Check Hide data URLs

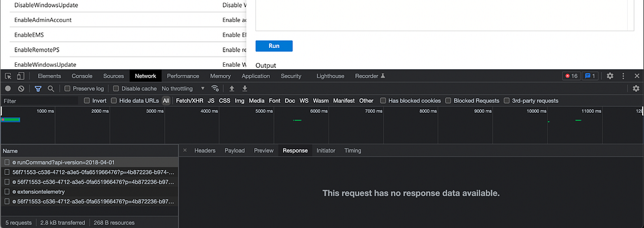coord(114,101)
